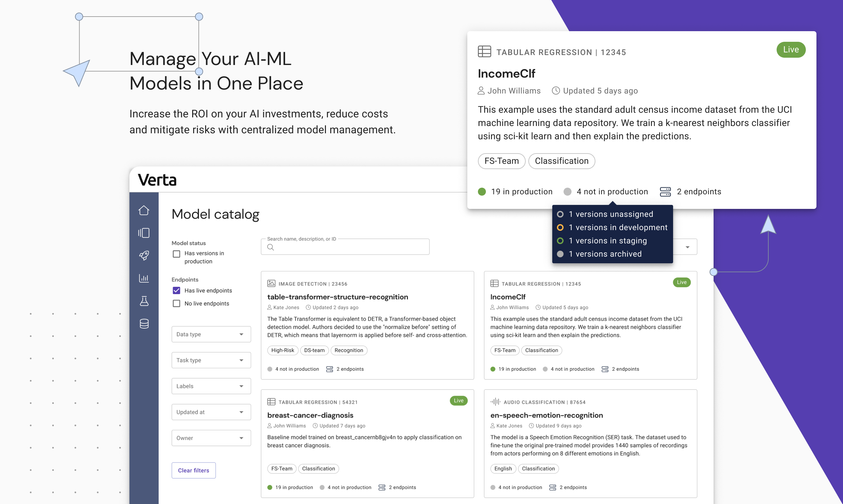Open the home icon in sidebar
The width and height of the screenshot is (843, 504).
[144, 210]
